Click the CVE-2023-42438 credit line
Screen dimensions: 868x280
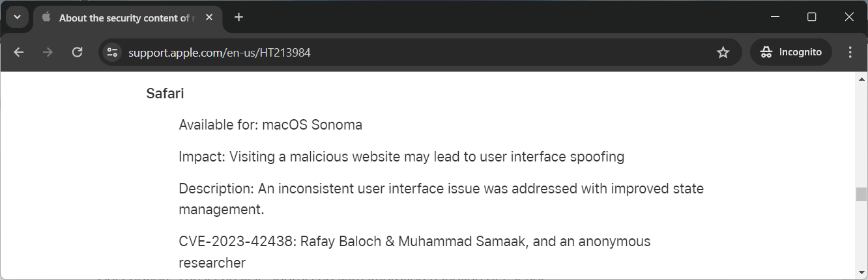coord(414,242)
